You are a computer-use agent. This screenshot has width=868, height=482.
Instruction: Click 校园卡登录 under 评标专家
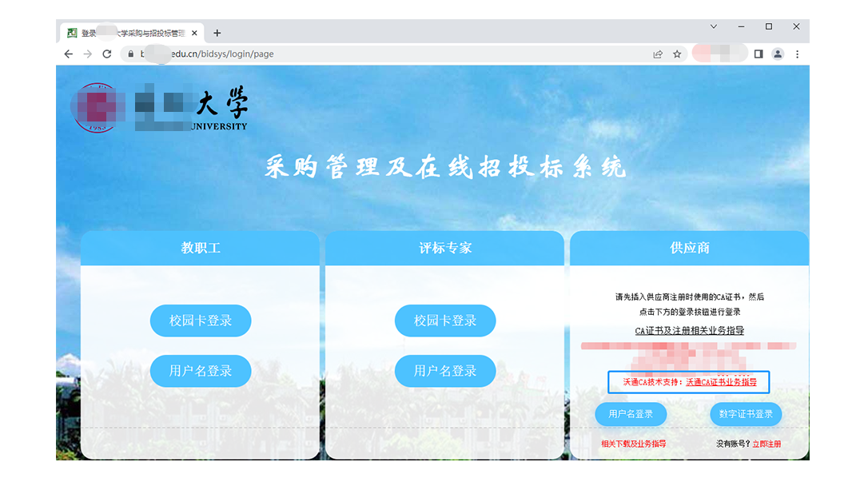click(445, 321)
